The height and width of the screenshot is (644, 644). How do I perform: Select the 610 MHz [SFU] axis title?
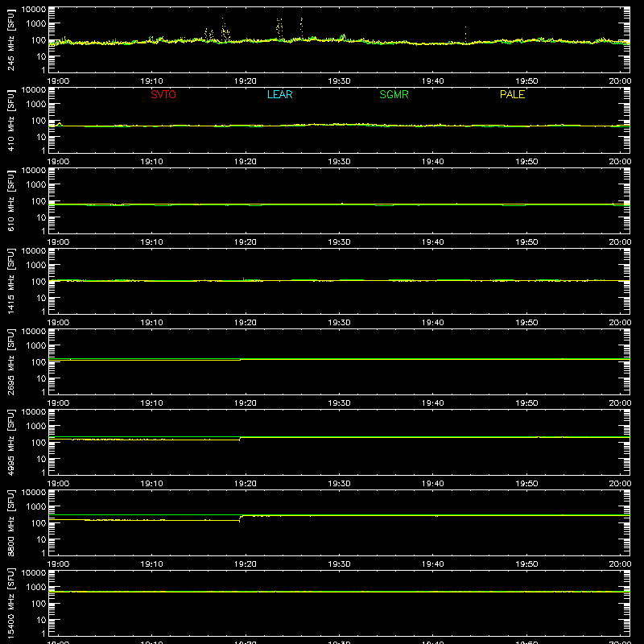click(x=10, y=200)
